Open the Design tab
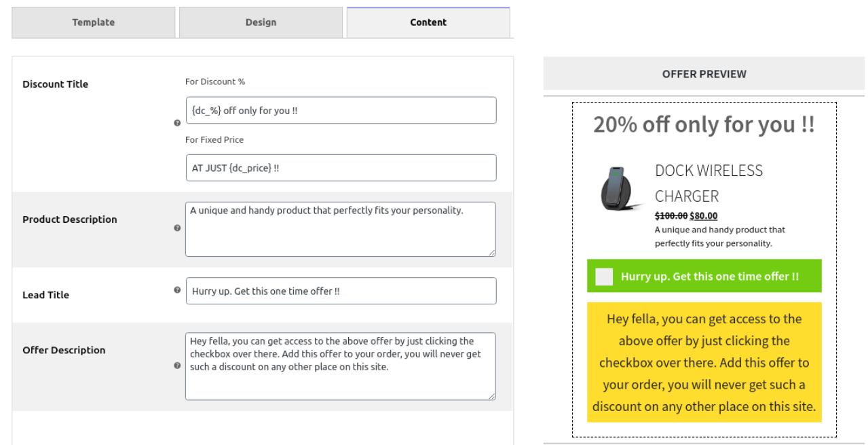 pyautogui.click(x=261, y=22)
